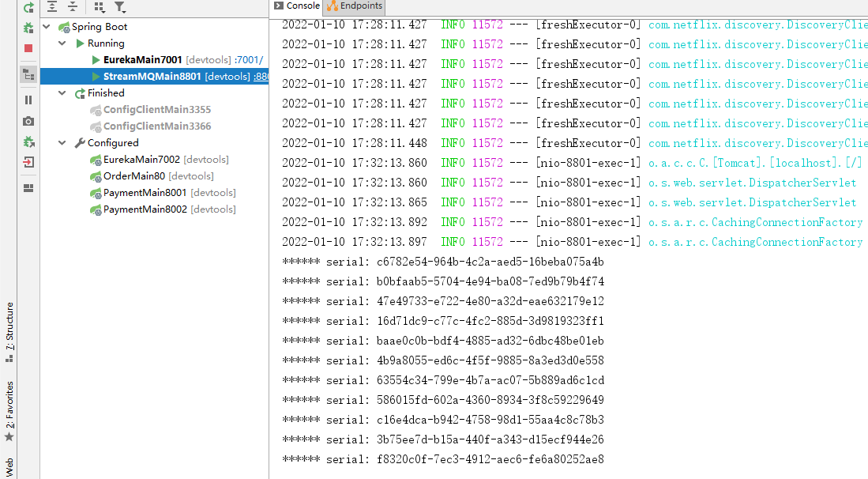The image size is (868, 479).
Task: Click the Console tab terminal icon
Action: tap(279, 6)
